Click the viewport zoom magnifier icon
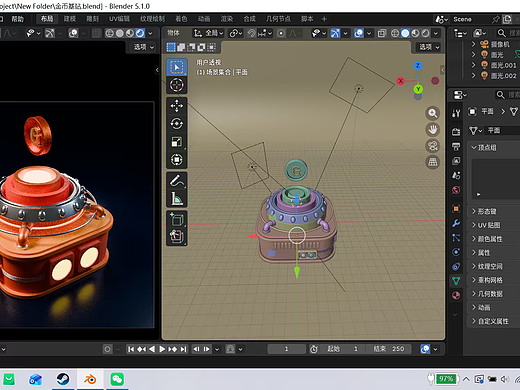The width and height of the screenshot is (520, 390). pyautogui.click(x=433, y=113)
